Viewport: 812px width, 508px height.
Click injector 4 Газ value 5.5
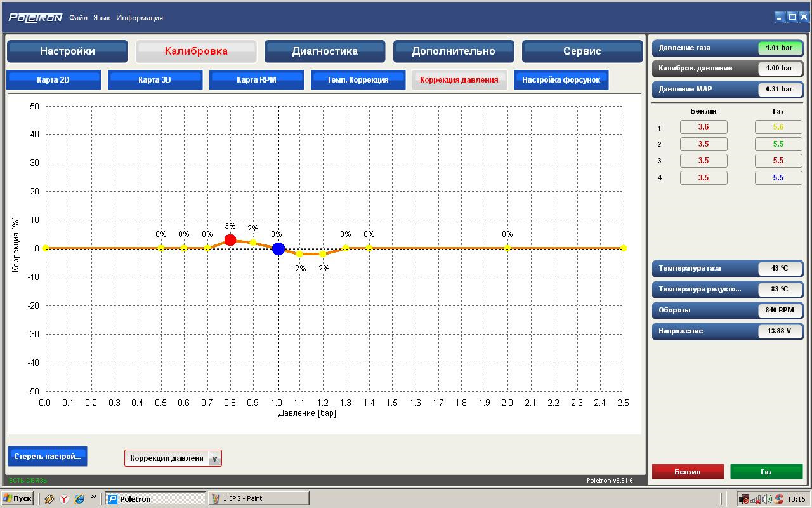tap(778, 178)
